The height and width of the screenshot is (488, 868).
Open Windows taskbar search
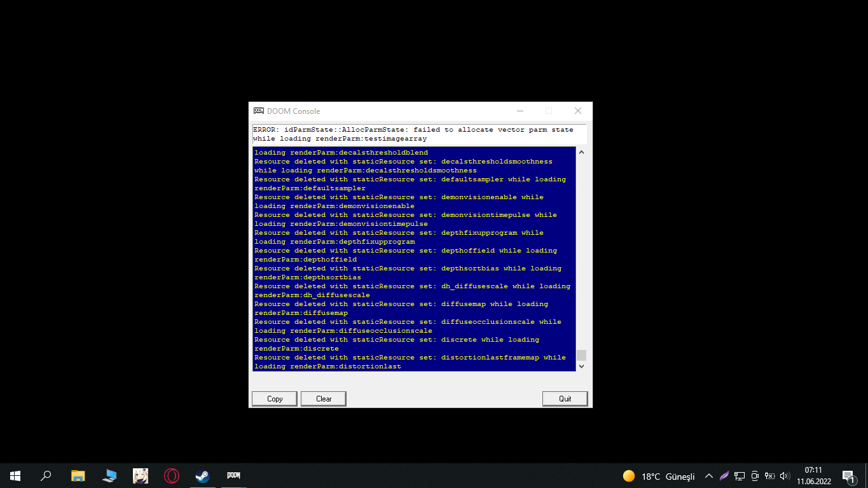(x=46, y=476)
